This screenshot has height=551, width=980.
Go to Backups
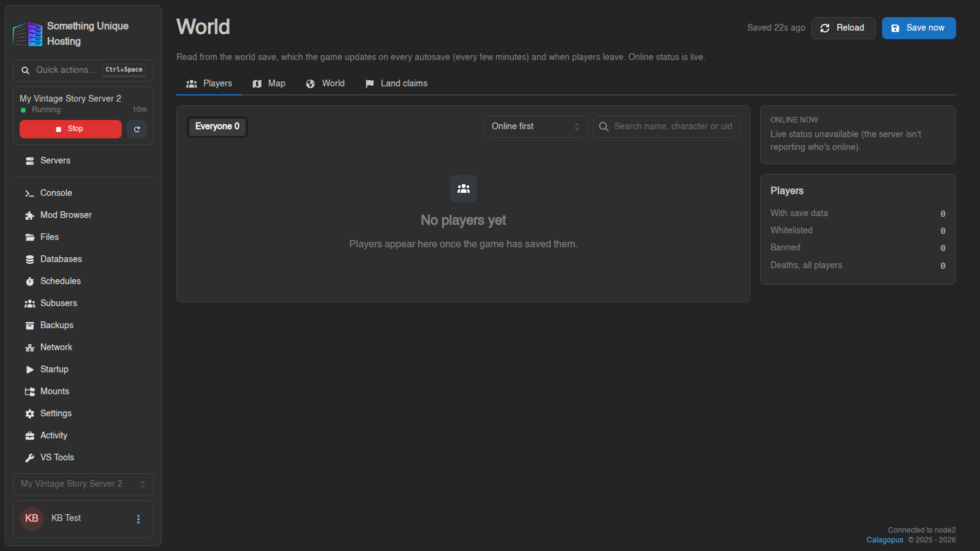83,325
